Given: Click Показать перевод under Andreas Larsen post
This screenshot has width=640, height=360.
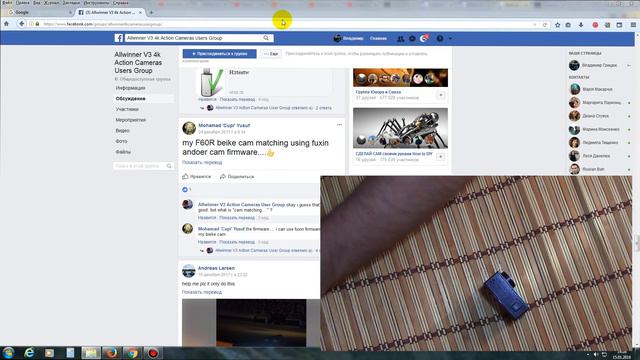Looking at the screenshot, I should pos(202,292).
